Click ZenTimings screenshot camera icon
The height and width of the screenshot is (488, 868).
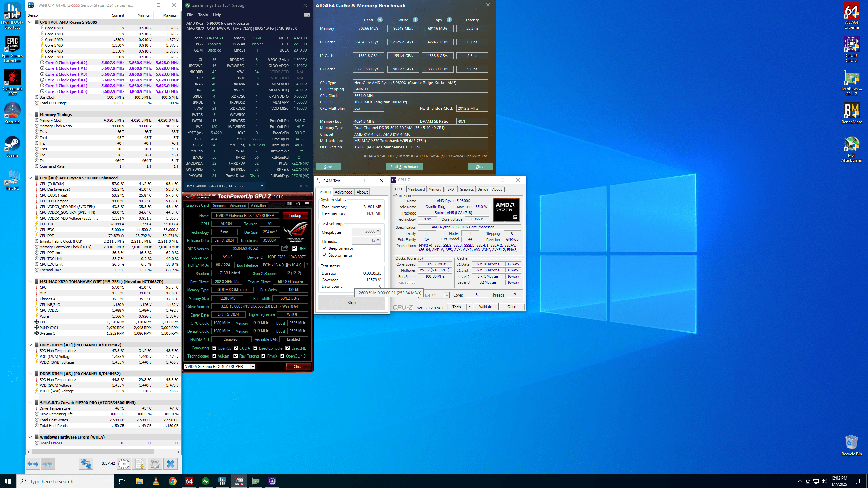coord(307,15)
